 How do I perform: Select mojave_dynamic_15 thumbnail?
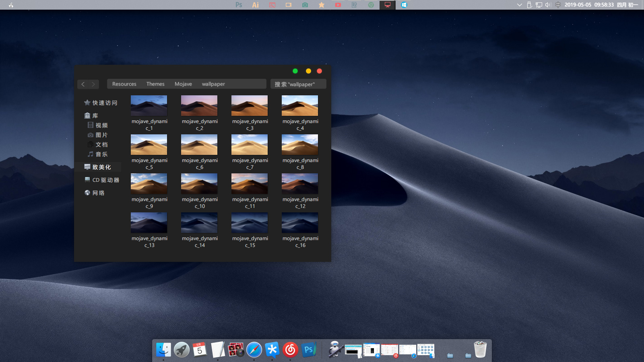250,222
